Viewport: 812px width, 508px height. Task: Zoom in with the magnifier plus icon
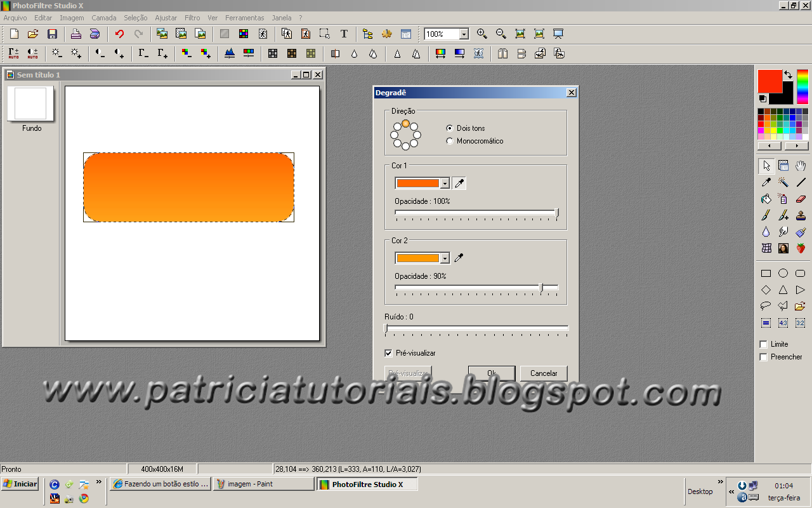(x=482, y=34)
